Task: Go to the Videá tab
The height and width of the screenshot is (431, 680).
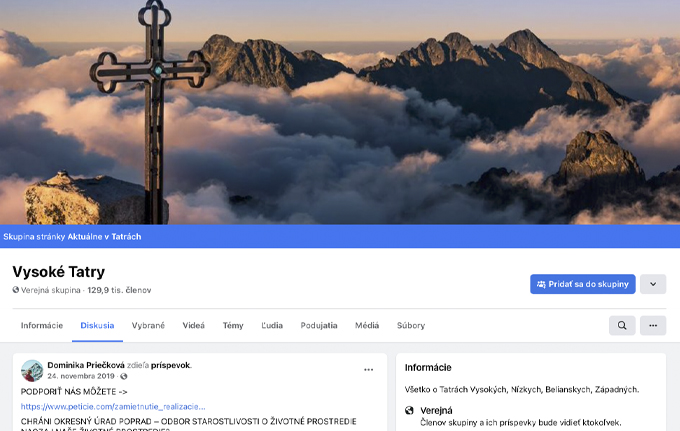Action: [x=193, y=325]
